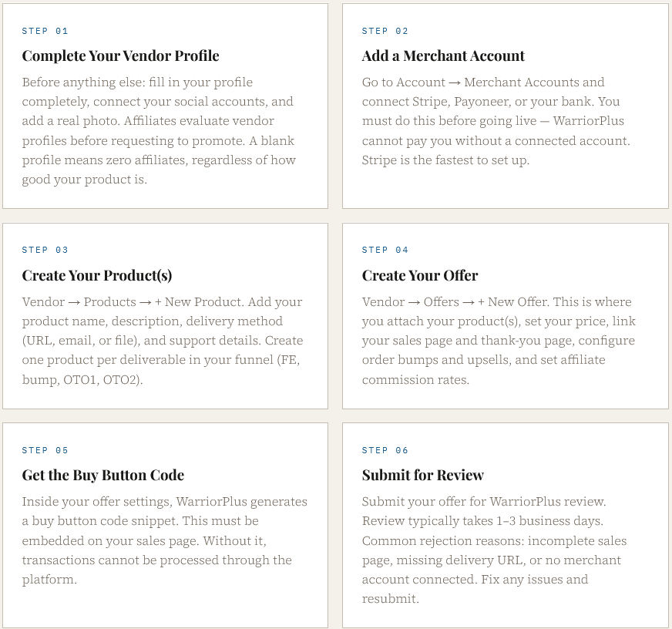Click the 'Create Your Product(s)' heading
The image size is (672, 629).
pyautogui.click(x=97, y=275)
